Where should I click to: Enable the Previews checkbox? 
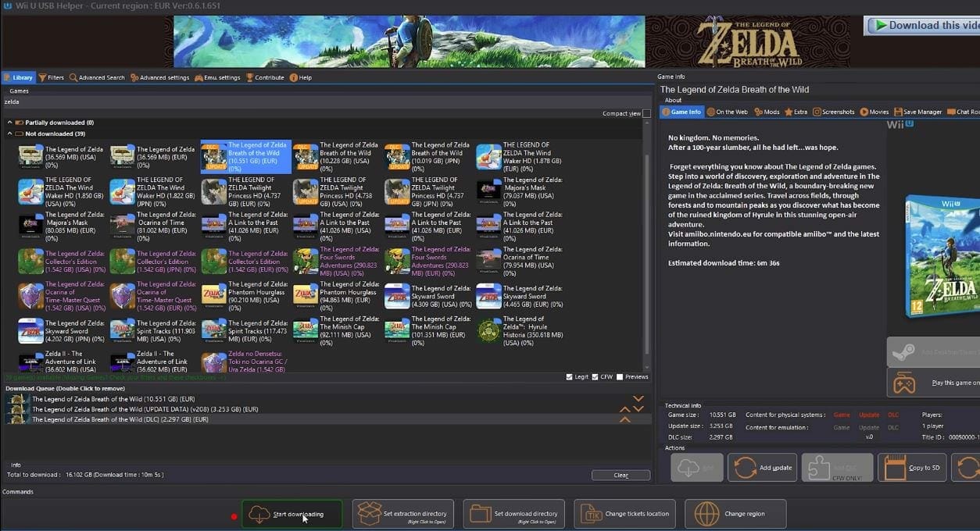[620, 377]
